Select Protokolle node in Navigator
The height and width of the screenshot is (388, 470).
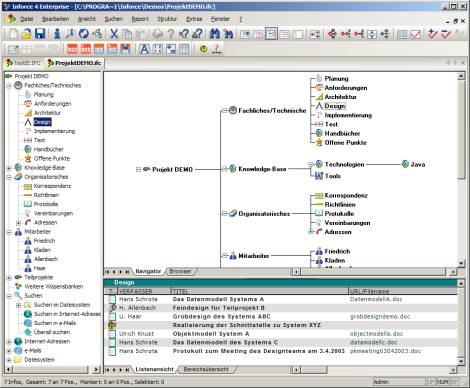pyautogui.click(x=339, y=213)
